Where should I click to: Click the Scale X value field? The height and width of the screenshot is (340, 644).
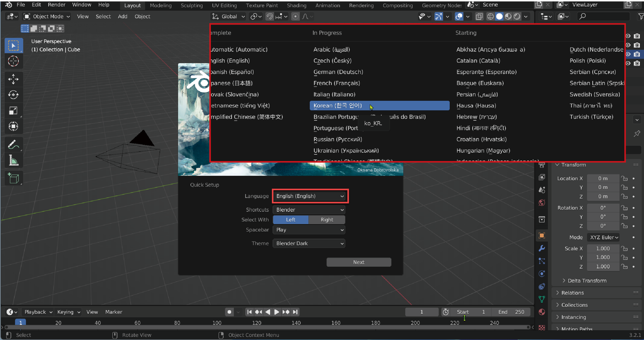tap(603, 248)
